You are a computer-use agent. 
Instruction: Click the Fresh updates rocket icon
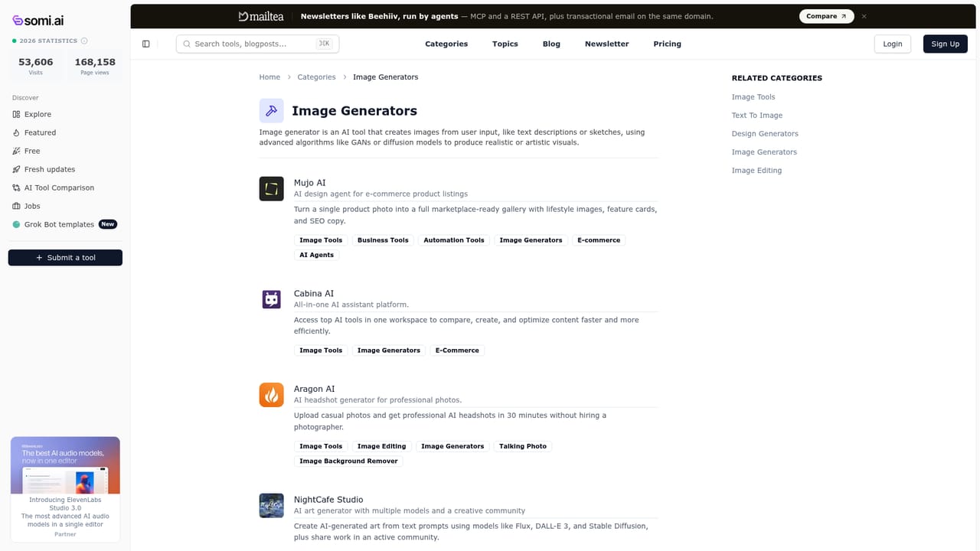tap(17, 169)
